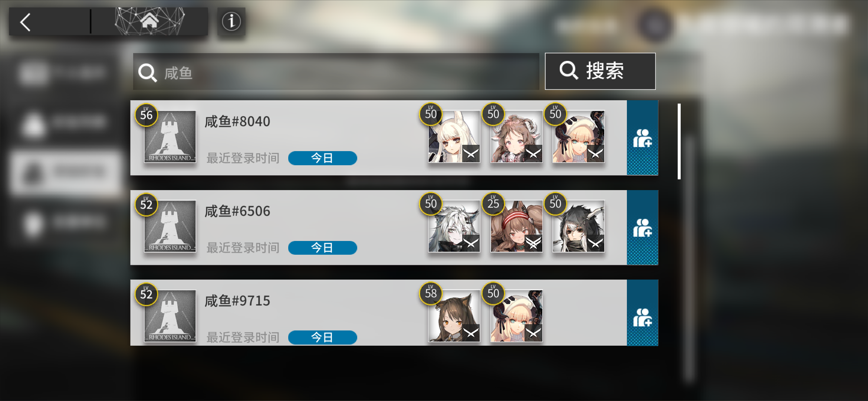
Task: Focus the 咸鱼 search text field
Action: (336, 72)
